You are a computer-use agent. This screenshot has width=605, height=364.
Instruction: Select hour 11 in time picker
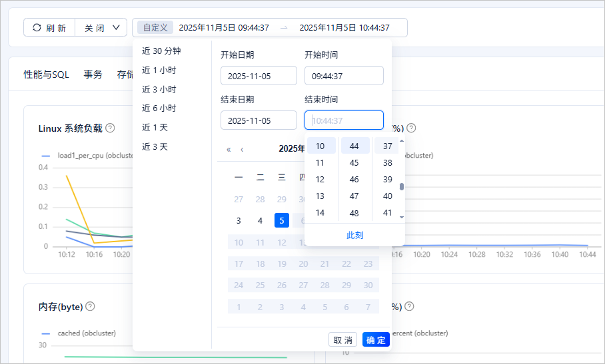[320, 163]
